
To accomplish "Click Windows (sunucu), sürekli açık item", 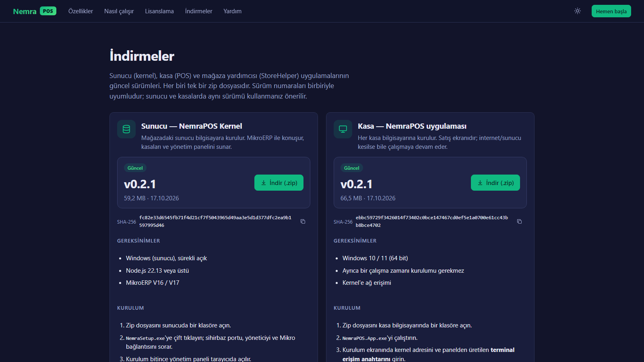I will click(166, 258).
